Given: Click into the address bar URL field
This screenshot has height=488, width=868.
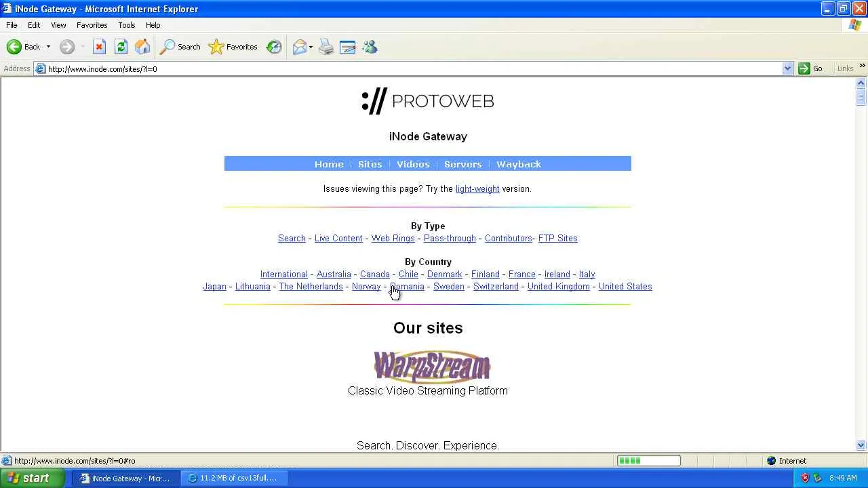Looking at the screenshot, I should pyautogui.click(x=414, y=68).
